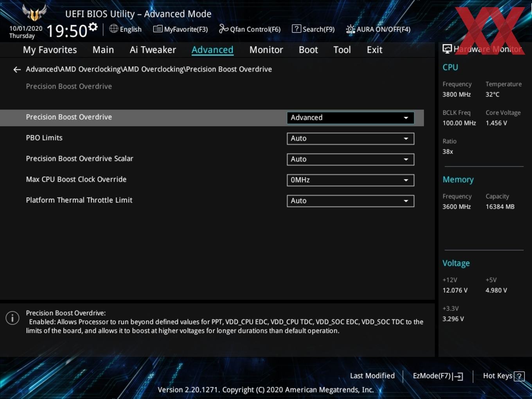Click the 10/01/2020 date text
532x399 pixels.
pyautogui.click(x=26, y=29)
